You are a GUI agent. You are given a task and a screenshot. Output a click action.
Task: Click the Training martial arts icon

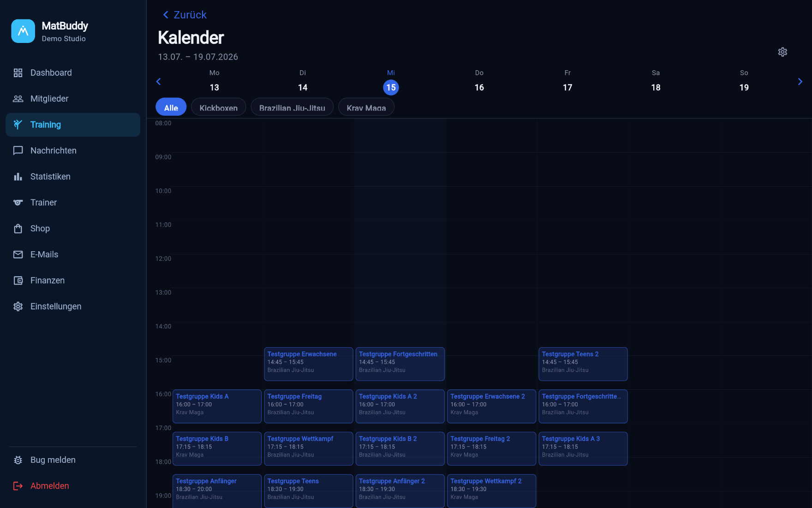[18, 124]
